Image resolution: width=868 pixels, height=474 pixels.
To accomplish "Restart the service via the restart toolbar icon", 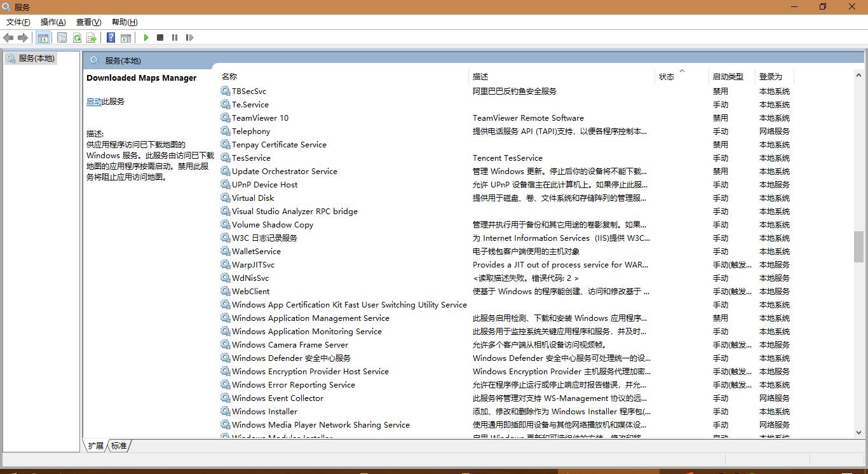I will 189,37.
